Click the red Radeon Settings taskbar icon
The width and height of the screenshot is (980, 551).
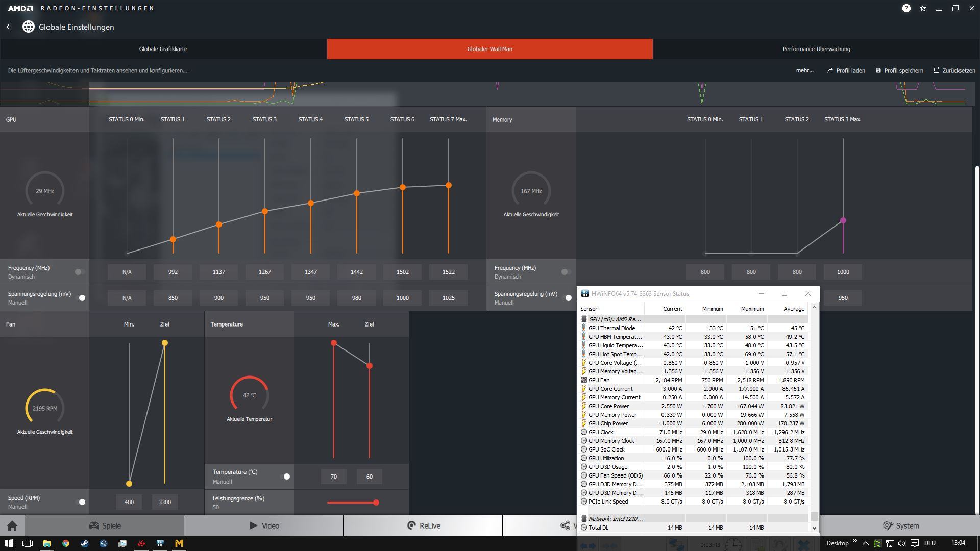[x=141, y=543]
